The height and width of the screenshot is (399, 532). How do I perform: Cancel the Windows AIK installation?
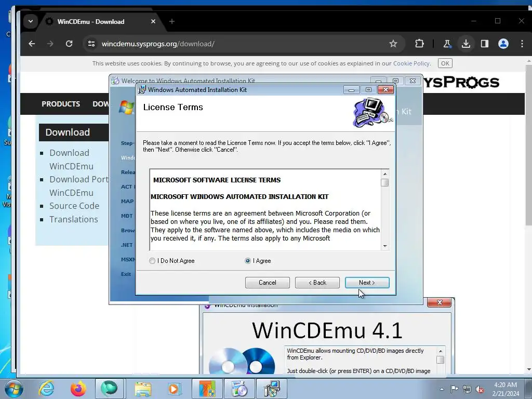pyautogui.click(x=268, y=283)
